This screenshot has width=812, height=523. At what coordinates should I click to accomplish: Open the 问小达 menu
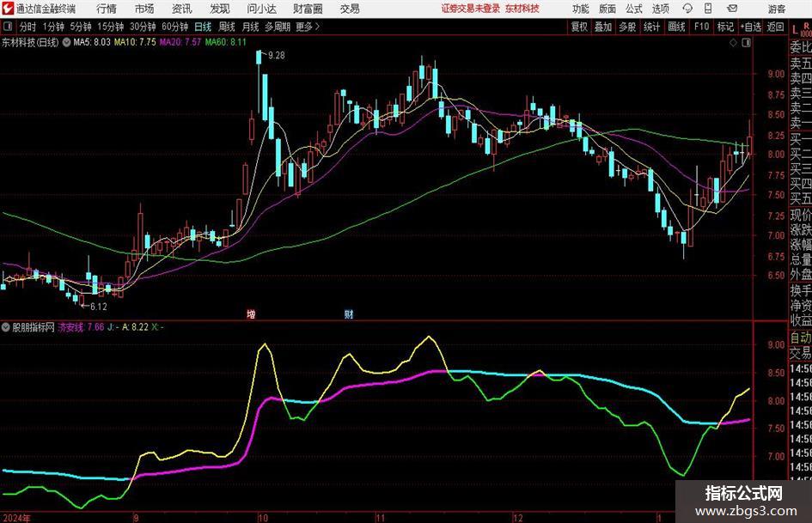click(261, 9)
